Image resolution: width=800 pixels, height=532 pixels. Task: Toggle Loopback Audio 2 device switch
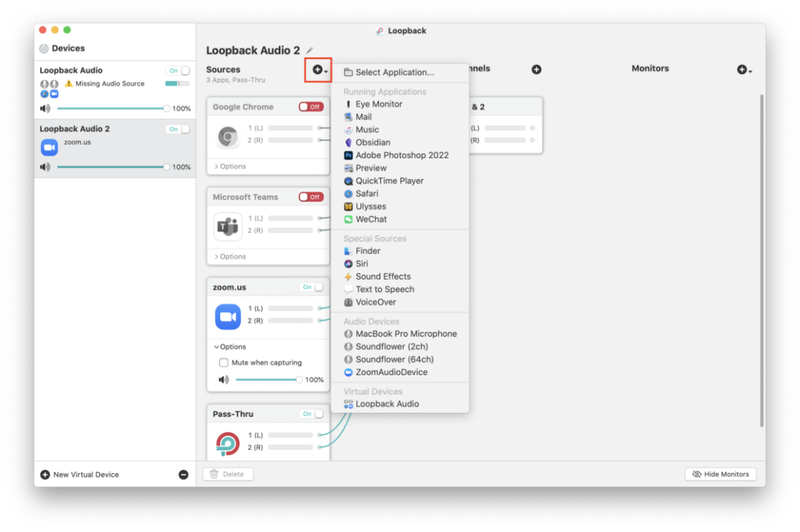(178, 129)
